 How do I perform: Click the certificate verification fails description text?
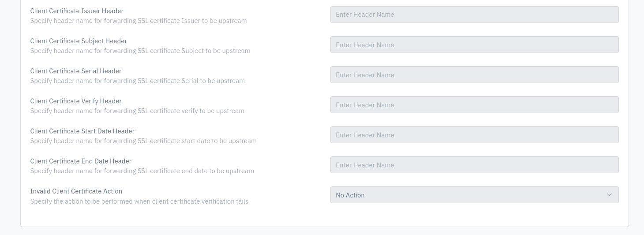(139, 201)
